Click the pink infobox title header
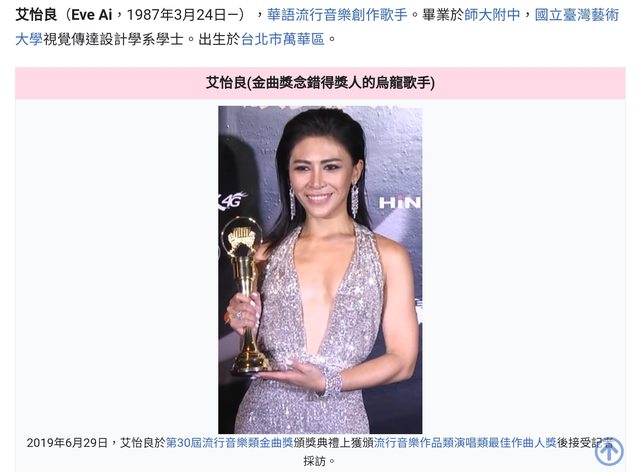 click(320, 83)
